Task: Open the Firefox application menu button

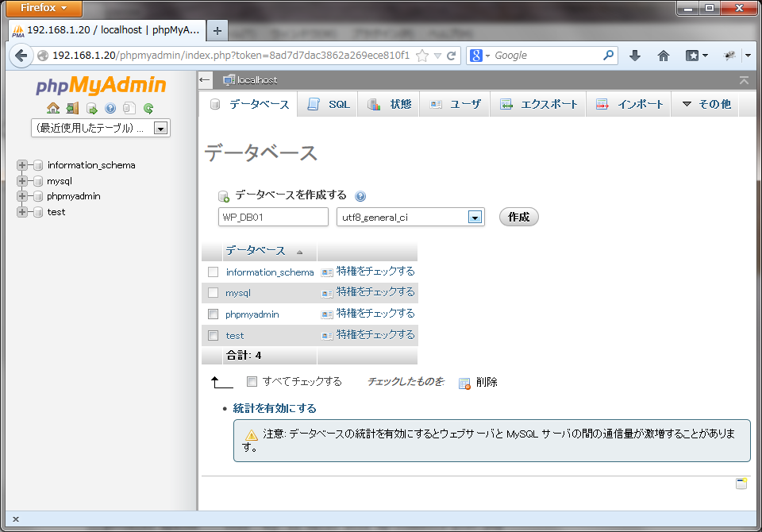Action: (x=44, y=8)
